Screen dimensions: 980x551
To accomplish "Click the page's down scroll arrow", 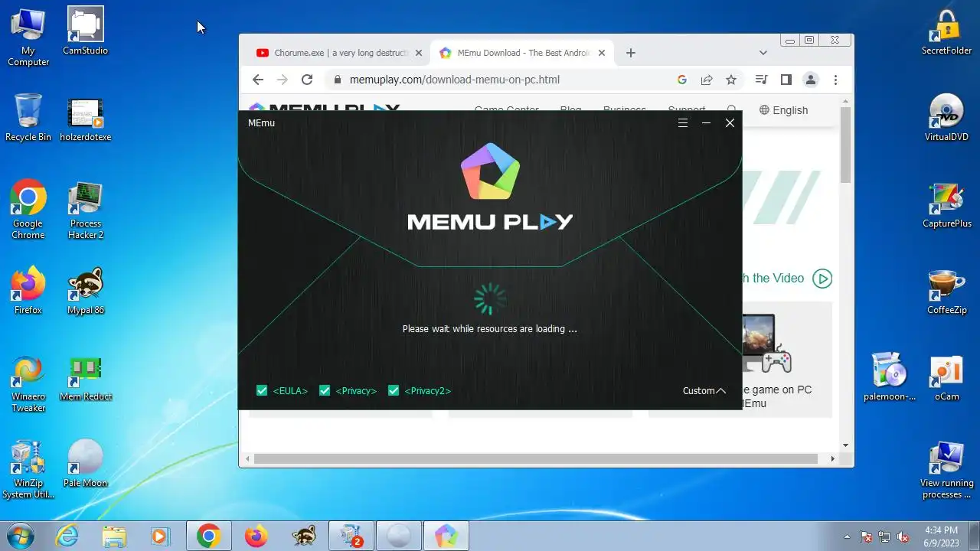I will [845, 445].
